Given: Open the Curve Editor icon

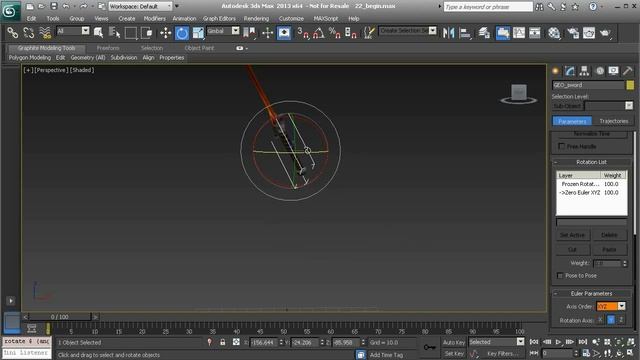Looking at the screenshot, I should coord(519,33).
